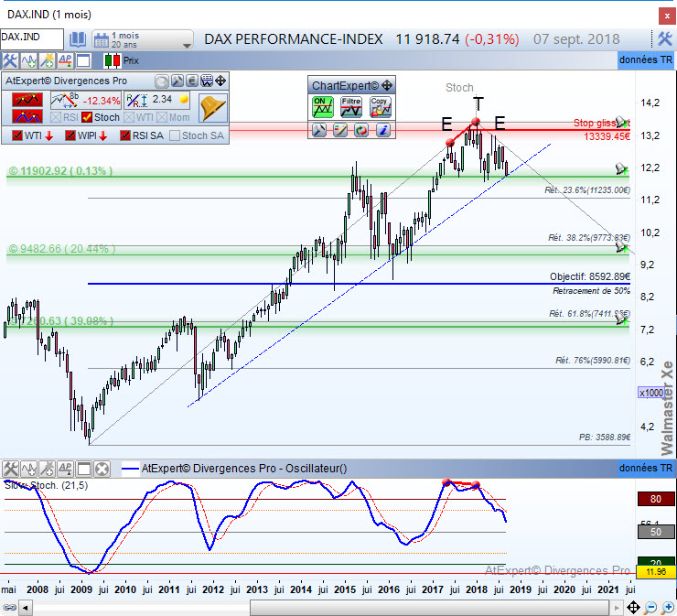
Task: Open the 1 mois timeframe dropdown
Action: click(x=143, y=39)
